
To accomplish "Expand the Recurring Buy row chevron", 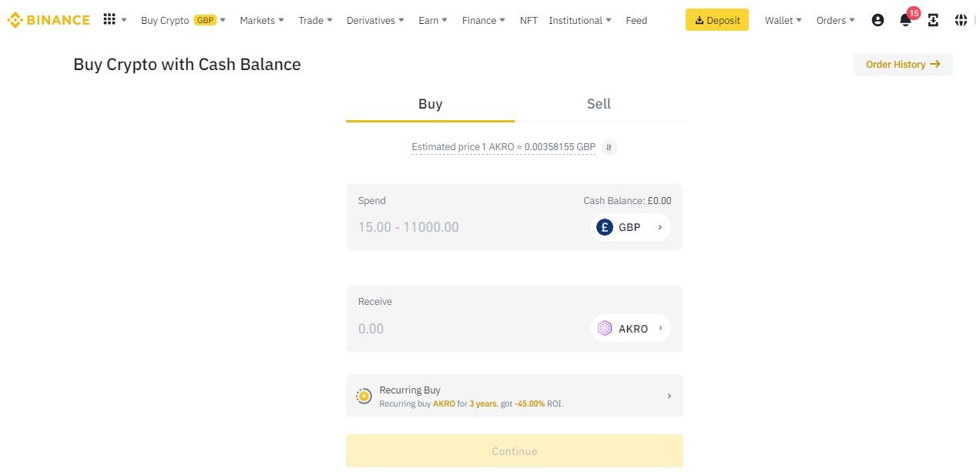I will (669, 396).
